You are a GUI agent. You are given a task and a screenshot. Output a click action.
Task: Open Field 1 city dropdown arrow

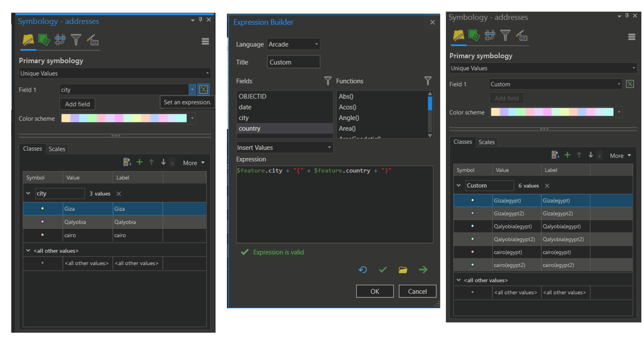(x=192, y=89)
